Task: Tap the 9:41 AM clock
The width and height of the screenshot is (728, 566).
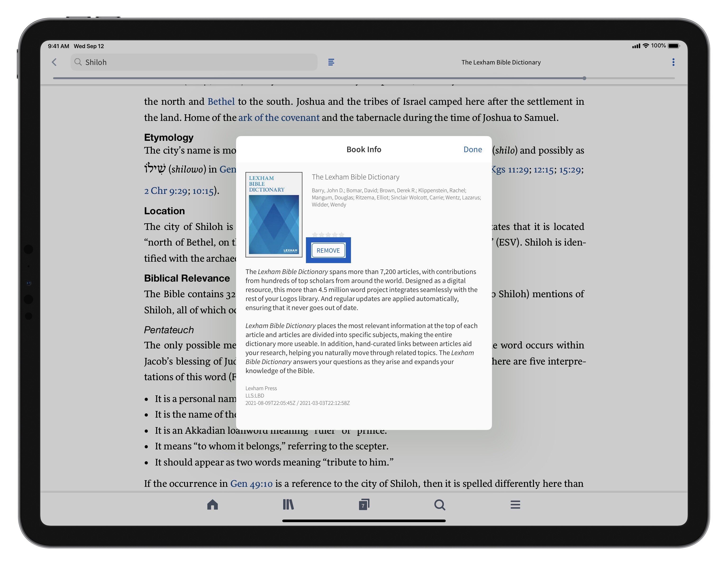Action: click(58, 46)
